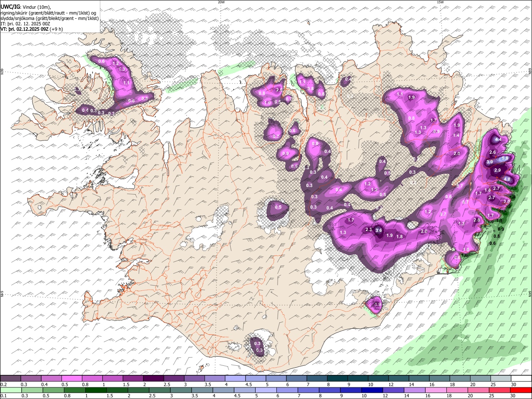Viewport: 532px width, 399px height.
Task: Click the '3.9' precipitation value on the east coast
Action: (x=490, y=162)
